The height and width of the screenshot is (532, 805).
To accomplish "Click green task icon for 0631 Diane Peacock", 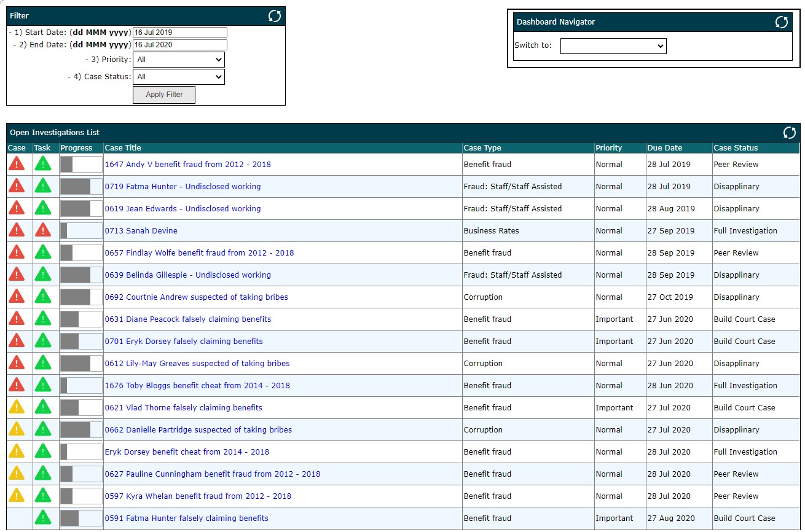I will coord(42,319).
